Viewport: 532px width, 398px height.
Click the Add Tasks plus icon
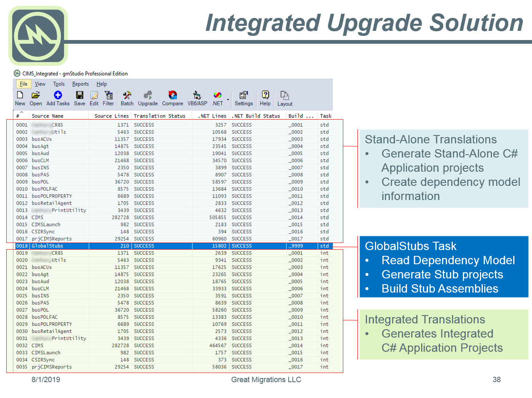pyautogui.click(x=58, y=95)
